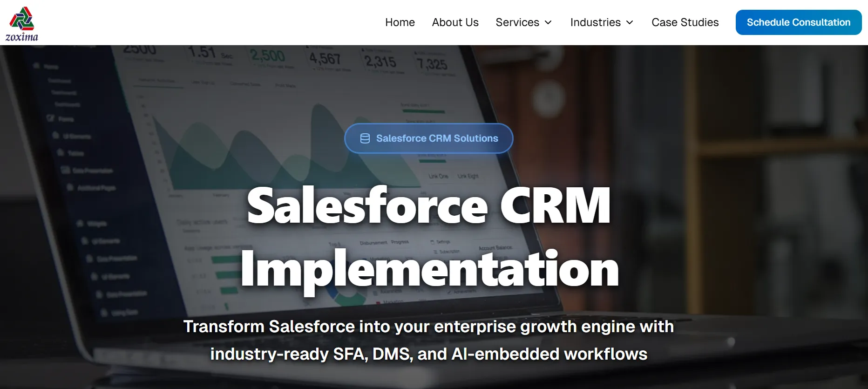The height and width of the screenshot is (389, 868).
Task: Click the 4,567 stat in the background dashboard
Action: click(325, 59)
